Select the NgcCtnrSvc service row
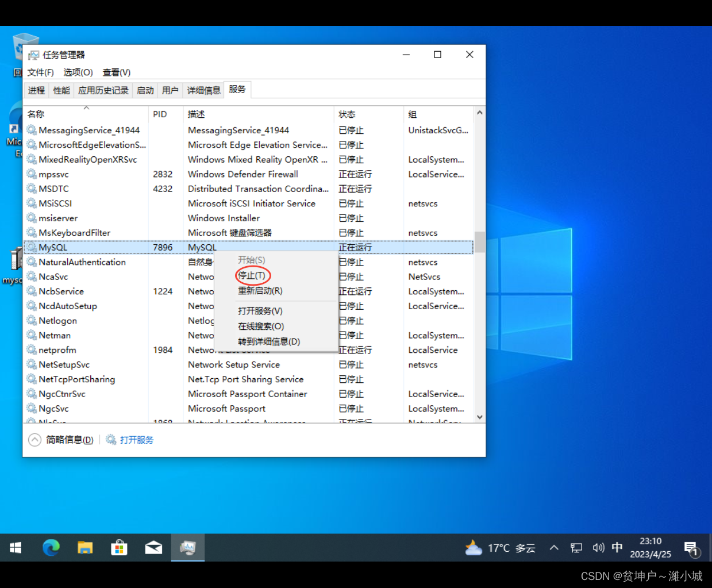The image size is (712, 588). pyautogui.click(x=249, y=394)
